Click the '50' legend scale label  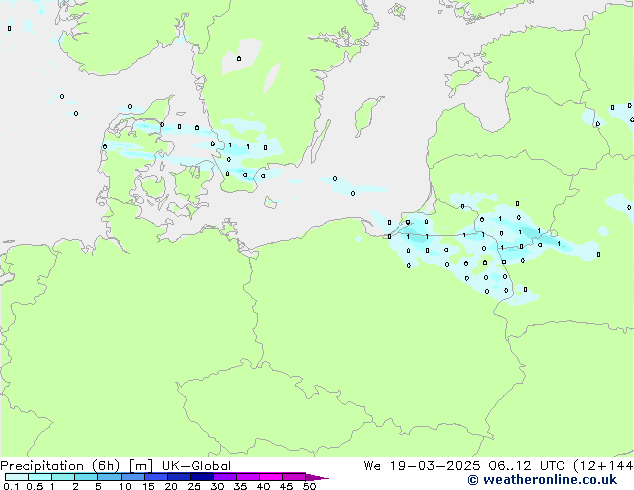(309, 486)
